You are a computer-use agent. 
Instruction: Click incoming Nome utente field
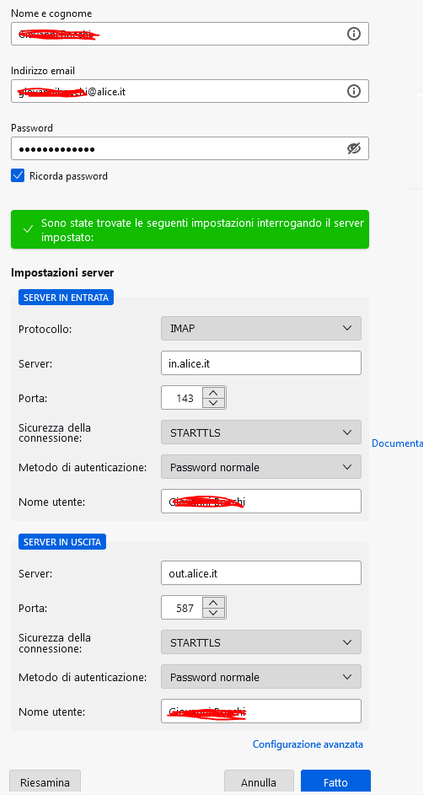click(x=261, y=502)
